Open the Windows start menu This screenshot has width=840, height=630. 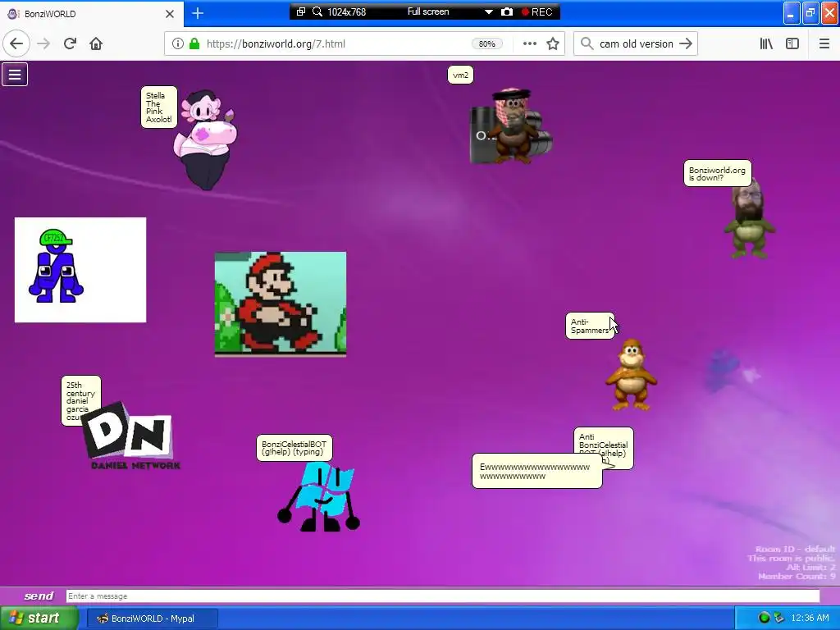click(x=39, y=619)
